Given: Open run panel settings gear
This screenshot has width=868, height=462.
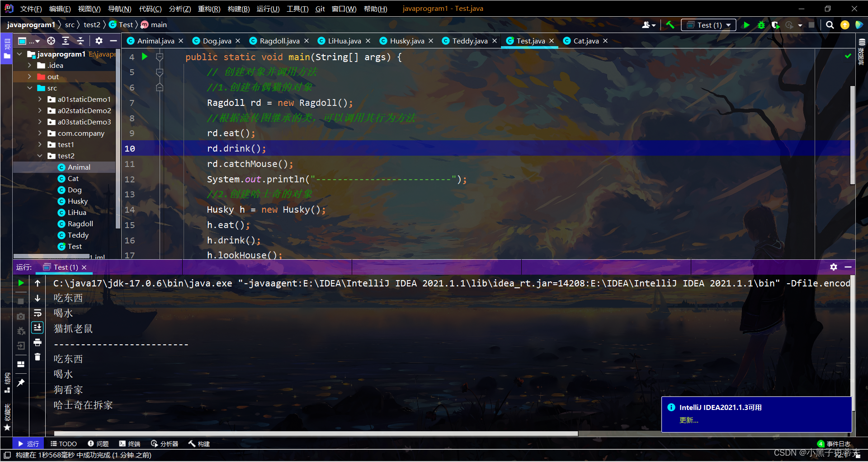Looking at the screenshot, I should pos(834,267).
